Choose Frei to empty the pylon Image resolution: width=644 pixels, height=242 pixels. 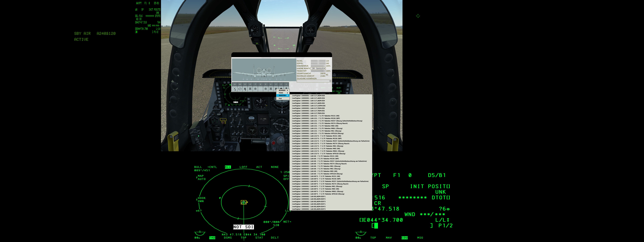tap(283, 98)
